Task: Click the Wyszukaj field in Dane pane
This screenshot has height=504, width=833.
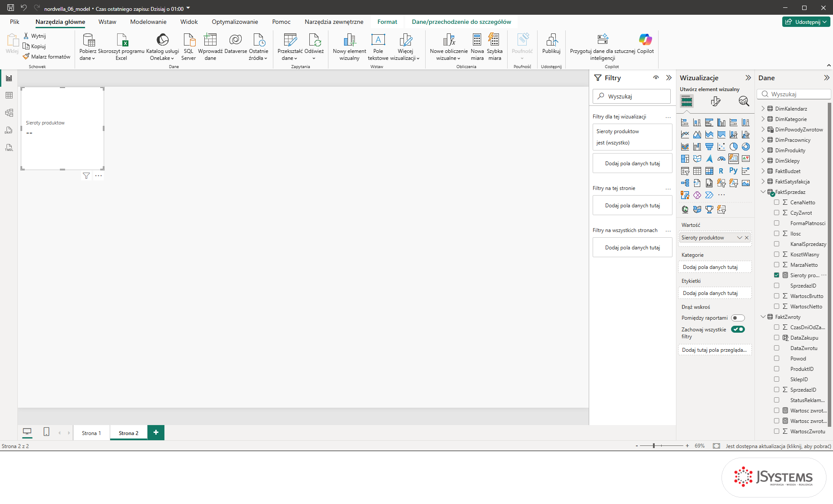Action: pyautogui.click(x=794, y=94)
